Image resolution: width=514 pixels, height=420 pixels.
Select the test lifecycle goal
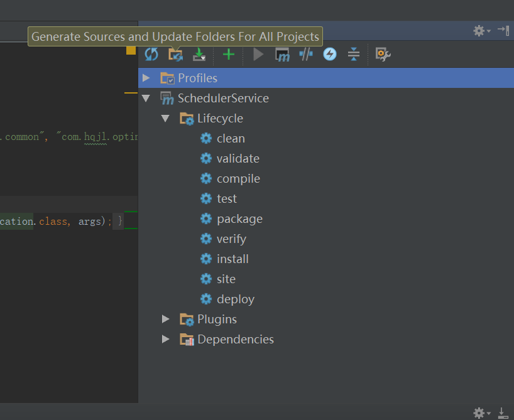(x=326, y=198)
